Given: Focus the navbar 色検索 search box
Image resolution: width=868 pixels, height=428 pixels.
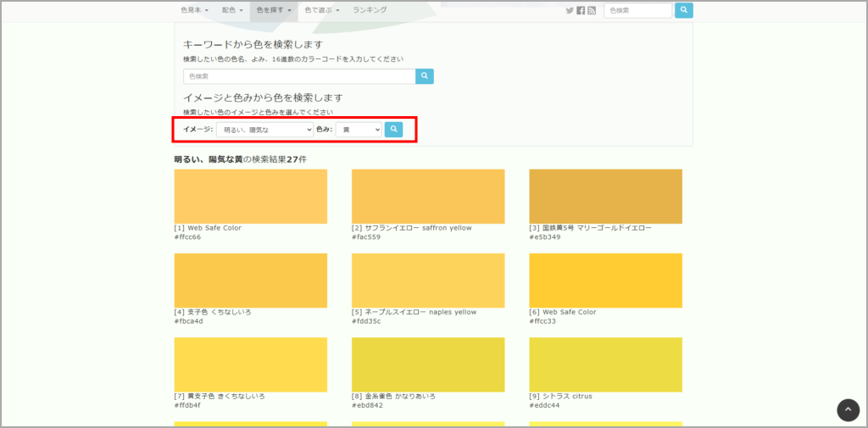Looking at the screenshot, I should [x=638, y=10].
